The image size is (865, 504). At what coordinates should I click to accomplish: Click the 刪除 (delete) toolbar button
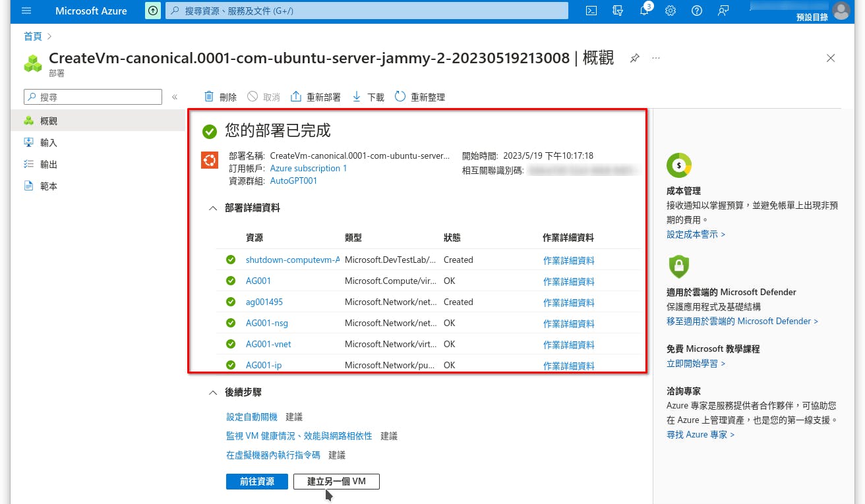[220, 97]
